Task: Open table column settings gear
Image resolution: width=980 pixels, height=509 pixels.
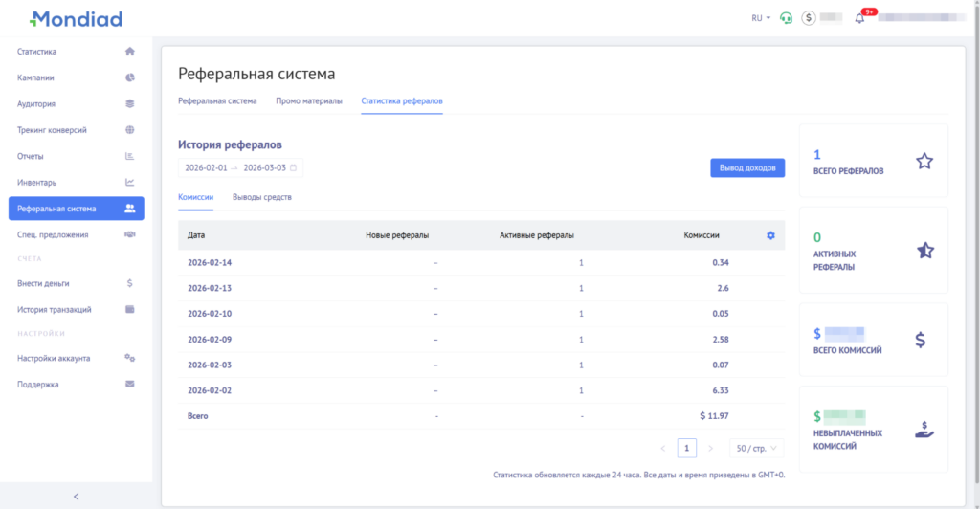Action: [x=770, y=235]
